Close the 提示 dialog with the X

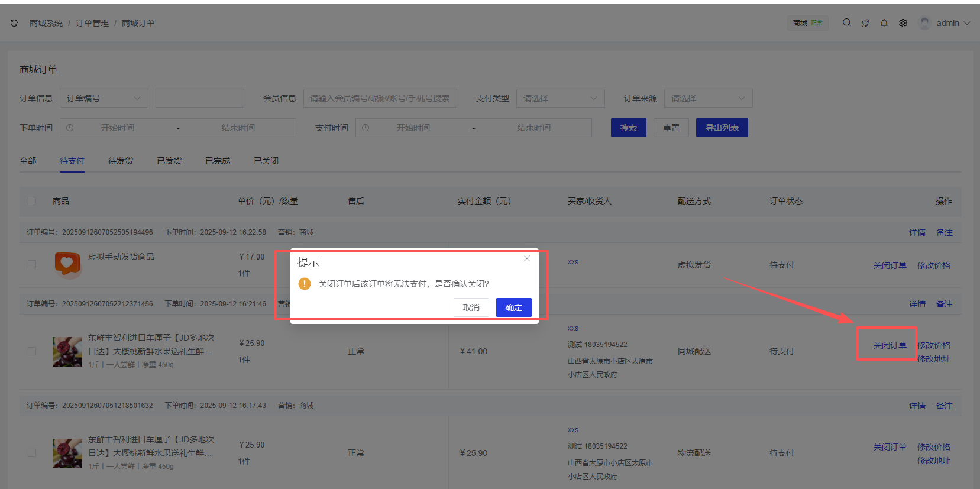(526, 258)
